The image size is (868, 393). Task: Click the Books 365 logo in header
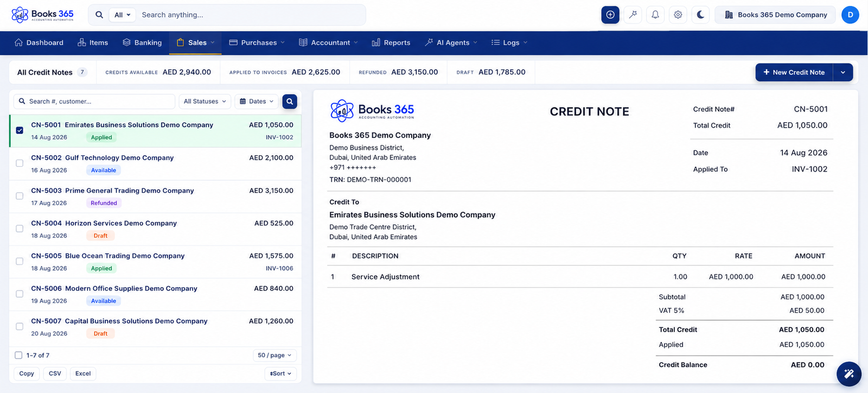[x=42, y=15]
